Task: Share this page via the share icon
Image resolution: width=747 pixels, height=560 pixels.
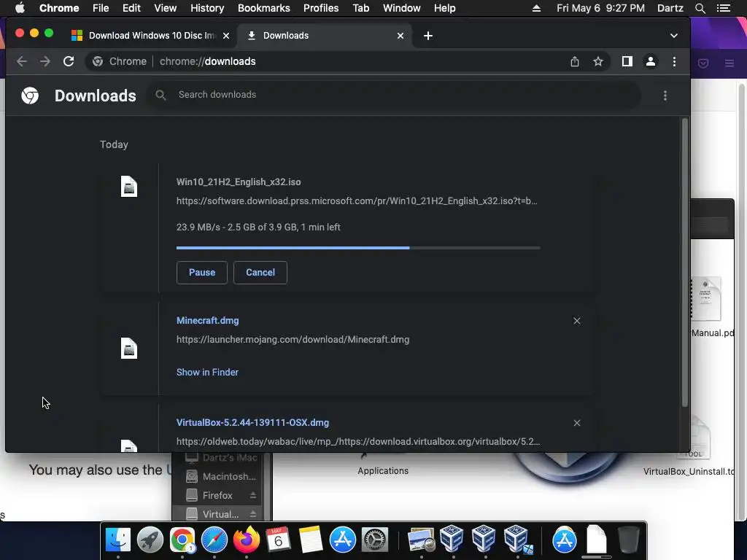Action: tap(575, 61)
